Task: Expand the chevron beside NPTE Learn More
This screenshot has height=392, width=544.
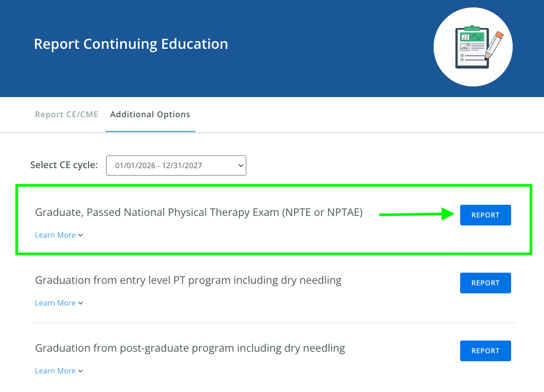Action: pyautogui.click(x=81, y=236)
